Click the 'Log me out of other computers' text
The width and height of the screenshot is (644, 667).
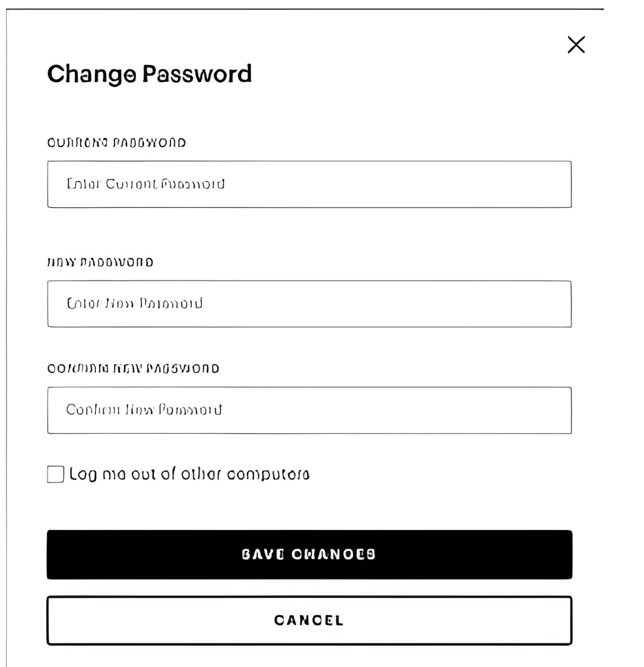pos(190,474)
